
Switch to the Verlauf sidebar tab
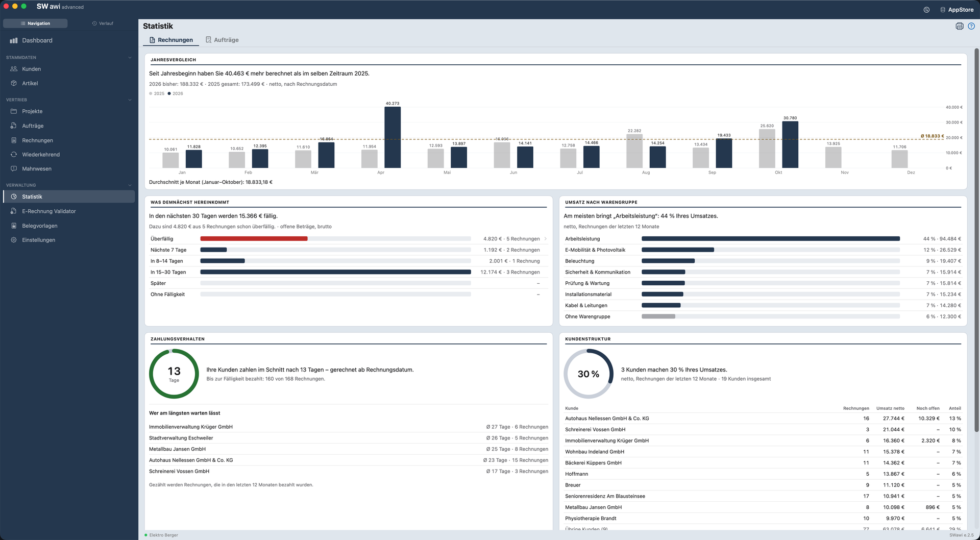(x=103, y=23)
